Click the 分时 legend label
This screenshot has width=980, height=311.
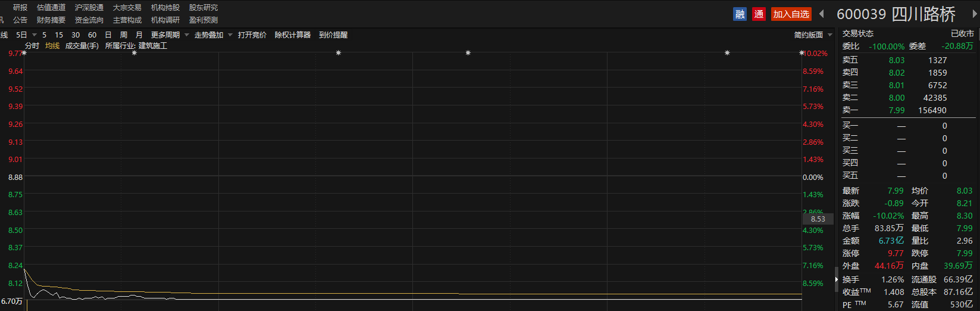pos(32,46)
